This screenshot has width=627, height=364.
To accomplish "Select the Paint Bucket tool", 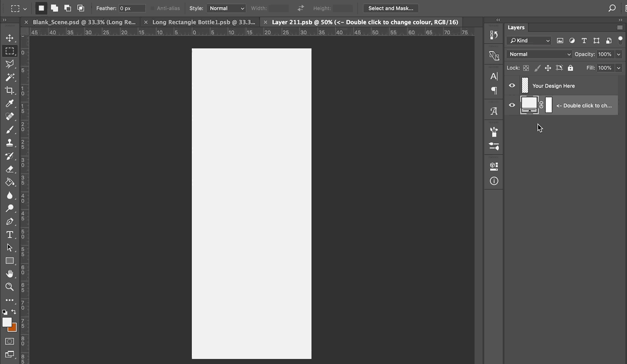I will click(10, 182).
